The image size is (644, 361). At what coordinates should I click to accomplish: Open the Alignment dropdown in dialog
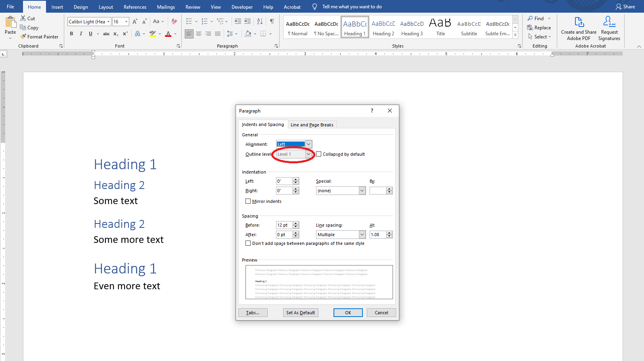point(309,144)
